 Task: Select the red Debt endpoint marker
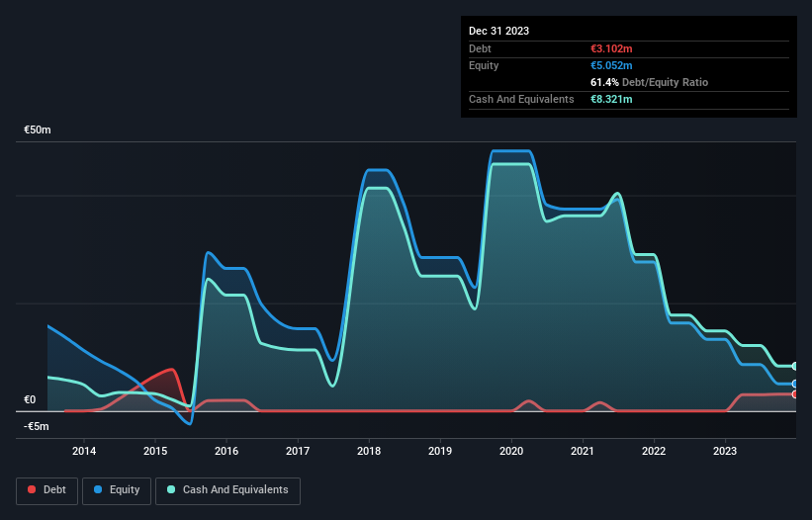[795, 394]
